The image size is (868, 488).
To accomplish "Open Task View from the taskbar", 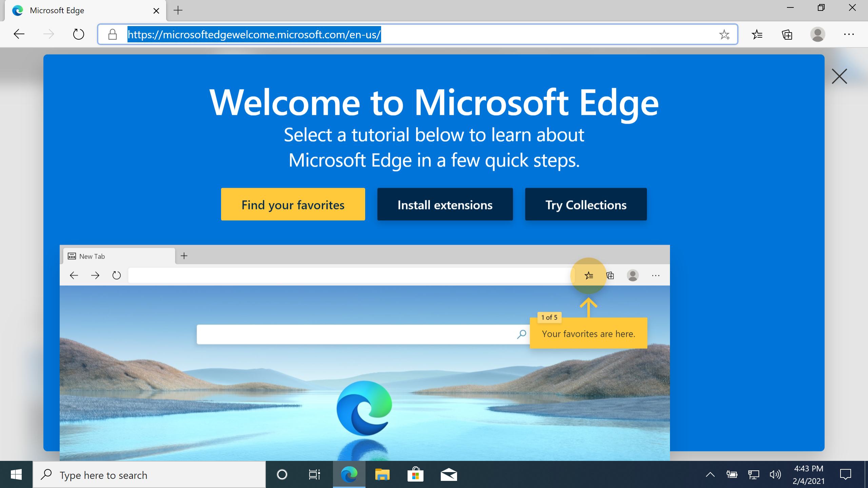I will (x=314, y=474).
